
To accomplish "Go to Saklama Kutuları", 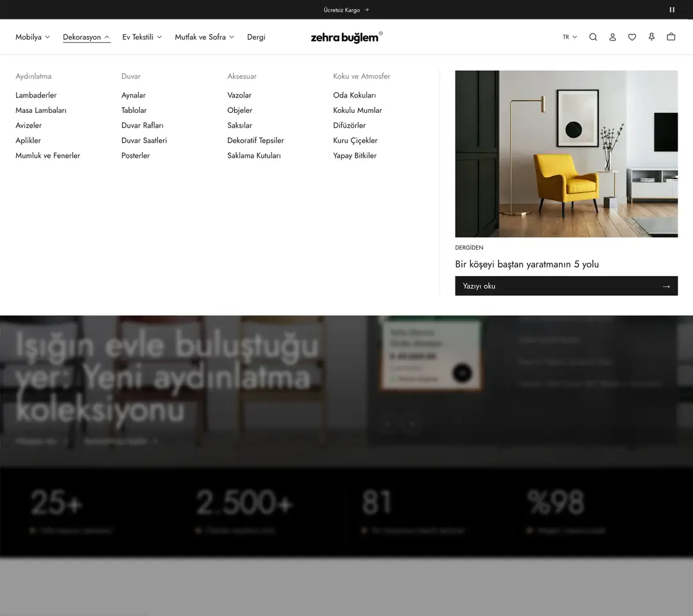I will 254,155.
